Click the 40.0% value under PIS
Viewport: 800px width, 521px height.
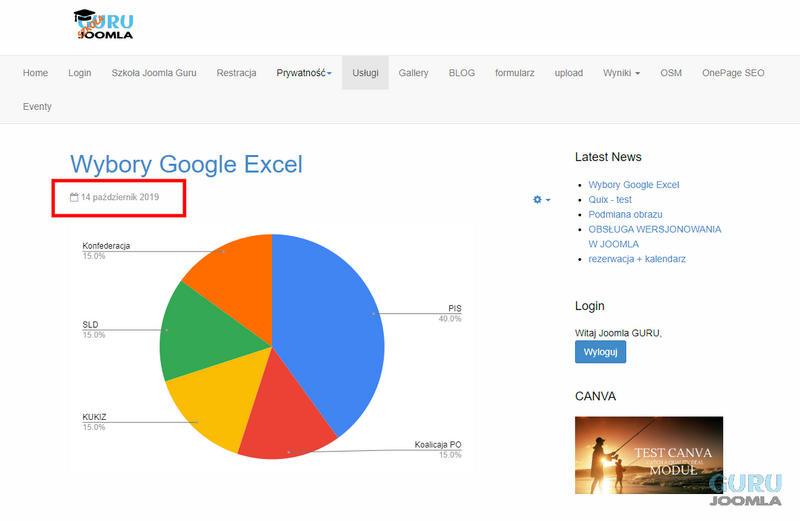pyautogui.click(x=449, y=318)
